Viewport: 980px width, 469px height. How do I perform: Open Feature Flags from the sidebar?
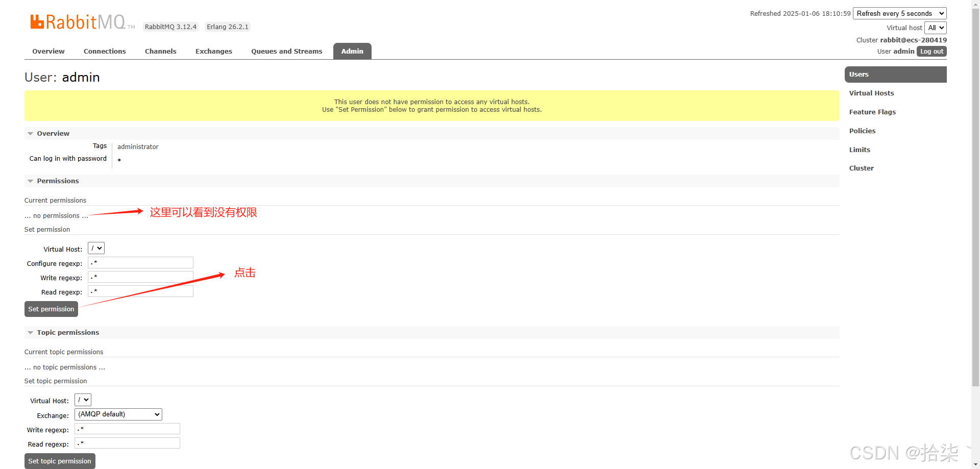[x=872, y=112]
